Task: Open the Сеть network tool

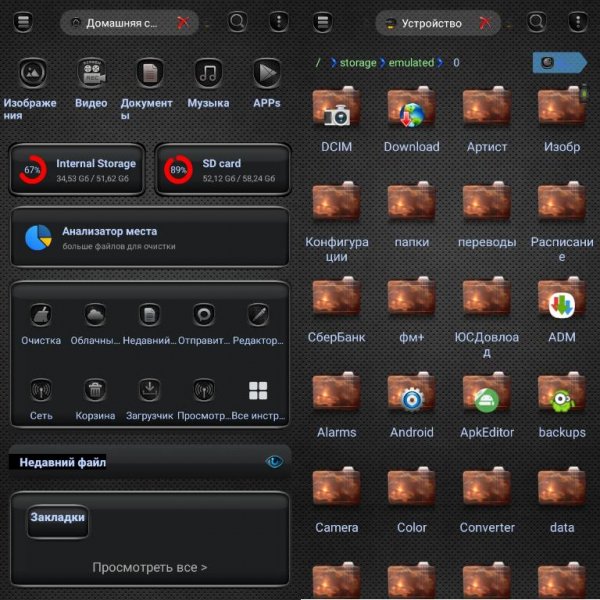Action: point(41,390)
